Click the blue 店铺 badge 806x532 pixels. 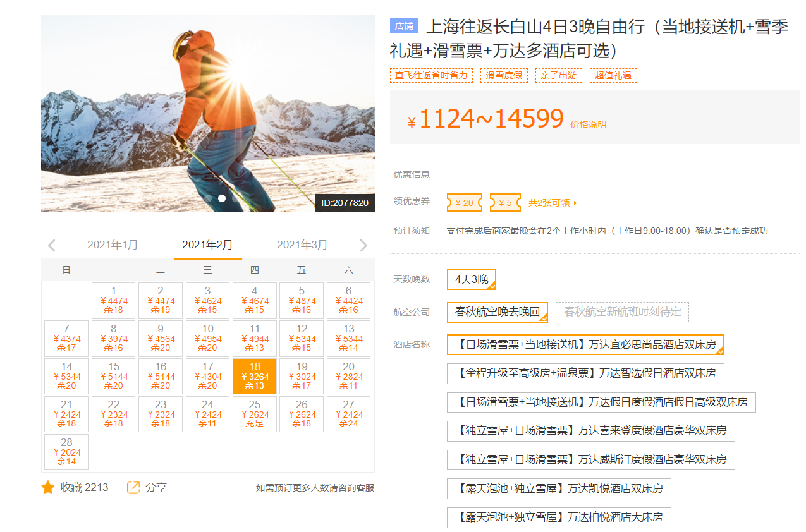click(x=404, y=27)
